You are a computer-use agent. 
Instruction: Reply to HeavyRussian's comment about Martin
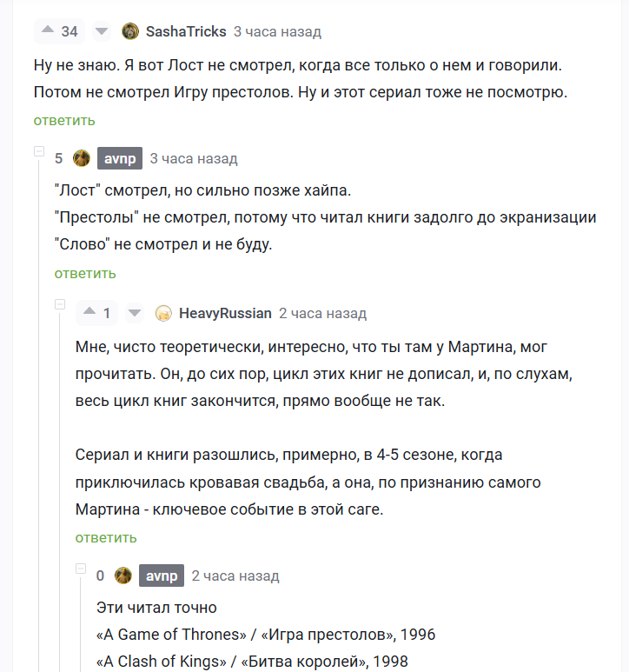tap(106, 537)
